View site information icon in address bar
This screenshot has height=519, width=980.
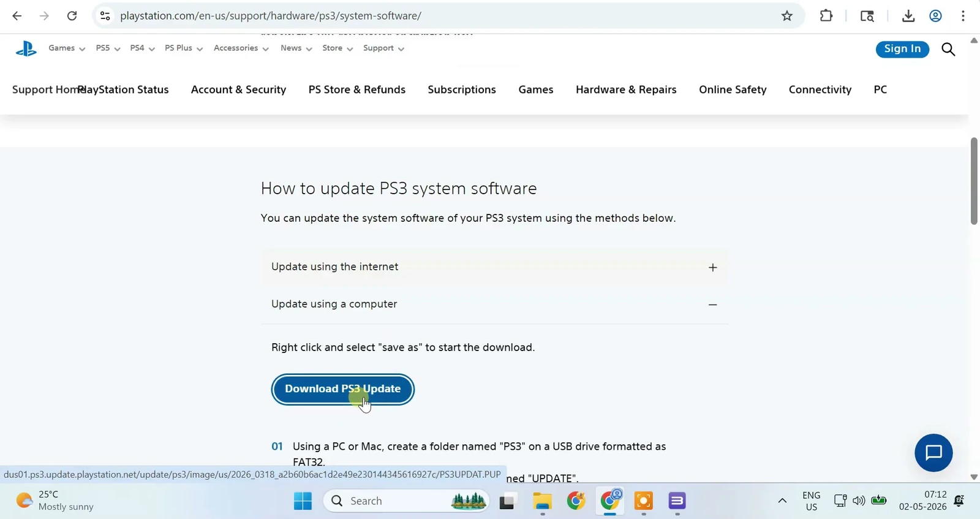[105, 16]
